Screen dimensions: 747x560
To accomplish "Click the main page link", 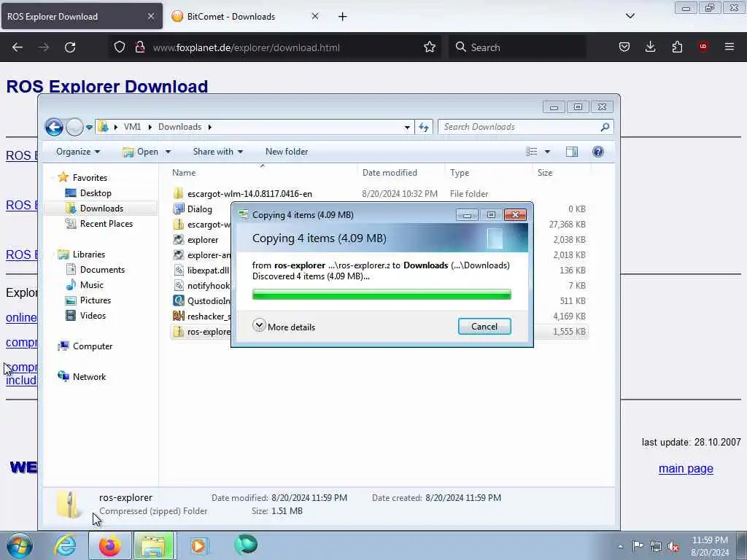I will (x=686, y=469).
